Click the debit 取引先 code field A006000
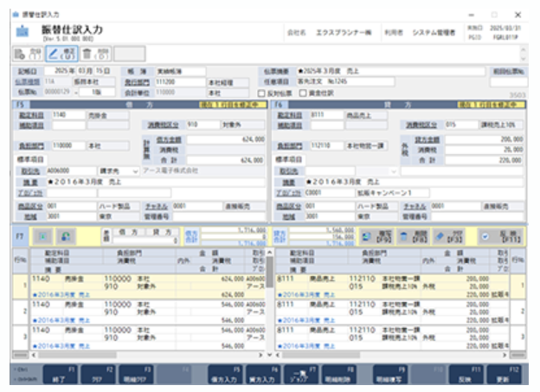540x392 pixels. coord(71,171)
